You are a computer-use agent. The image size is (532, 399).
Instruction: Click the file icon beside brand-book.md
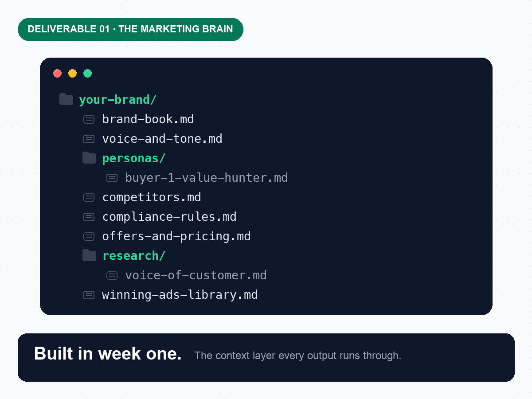pos(89,119)
